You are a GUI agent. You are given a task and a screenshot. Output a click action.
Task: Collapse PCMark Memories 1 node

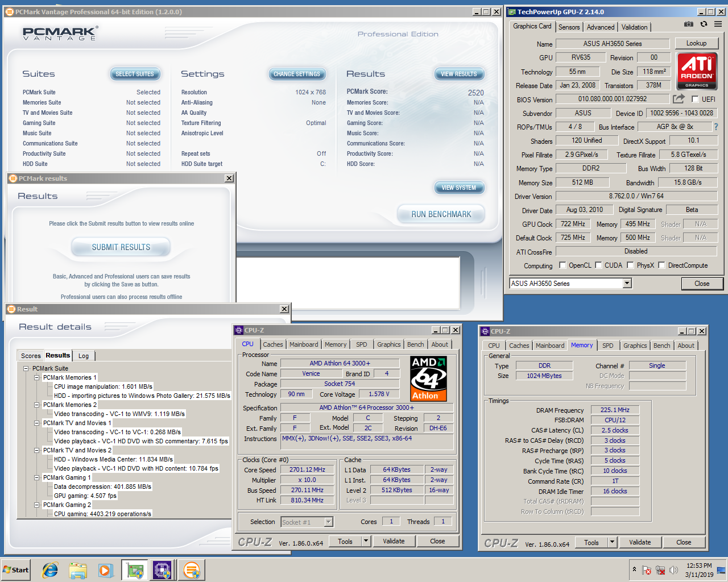click(x=36, y=377)
